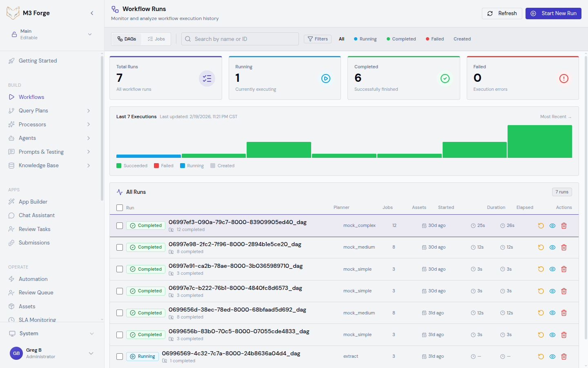Click the Start New Run button
This screenshot has width=588, height=368.
(x=553, y=13)
